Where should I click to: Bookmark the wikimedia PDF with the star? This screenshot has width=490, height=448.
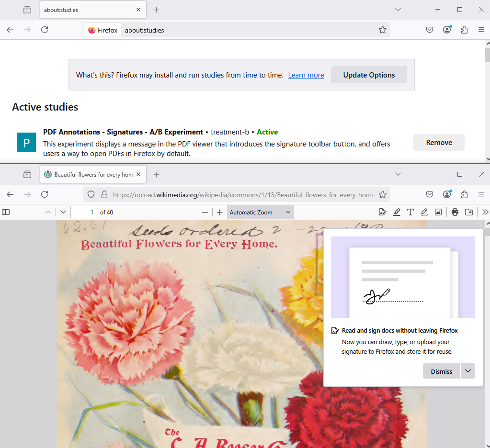point(383,194)
